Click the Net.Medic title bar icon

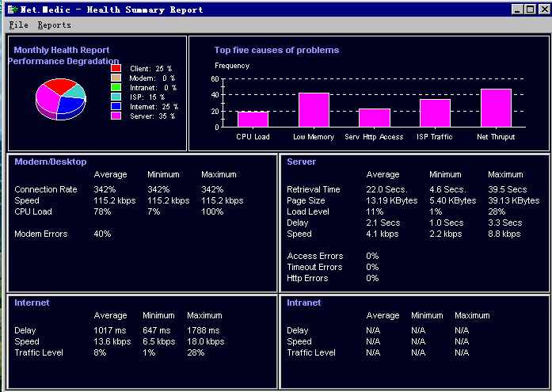point(12,10)
